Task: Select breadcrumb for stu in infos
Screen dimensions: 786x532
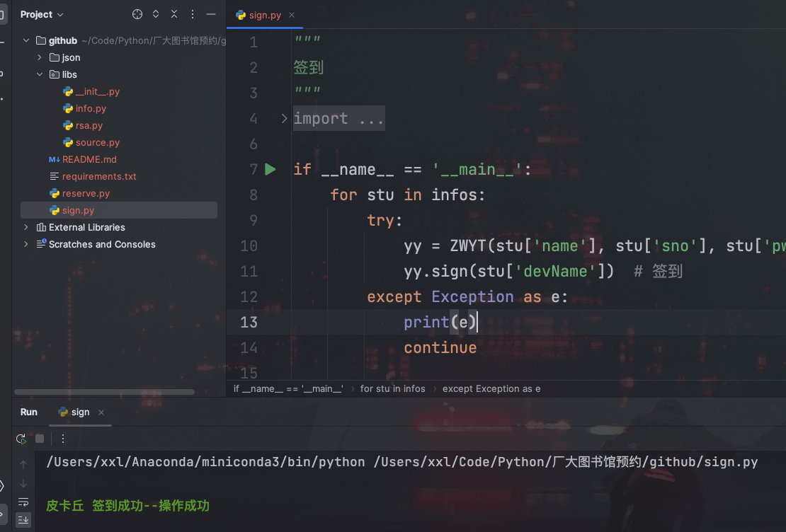Action: tap(392, 388)
